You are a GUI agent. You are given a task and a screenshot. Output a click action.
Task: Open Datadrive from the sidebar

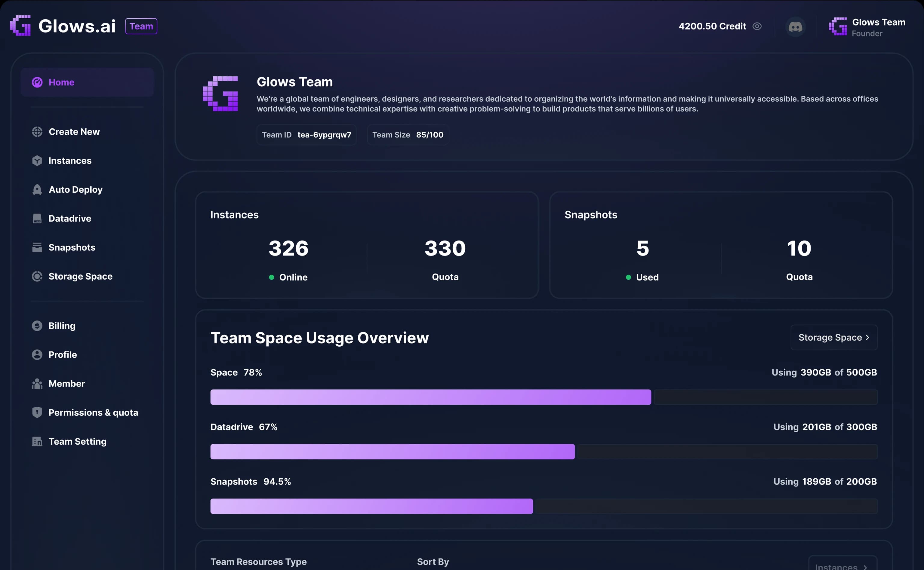click(87, 218)
